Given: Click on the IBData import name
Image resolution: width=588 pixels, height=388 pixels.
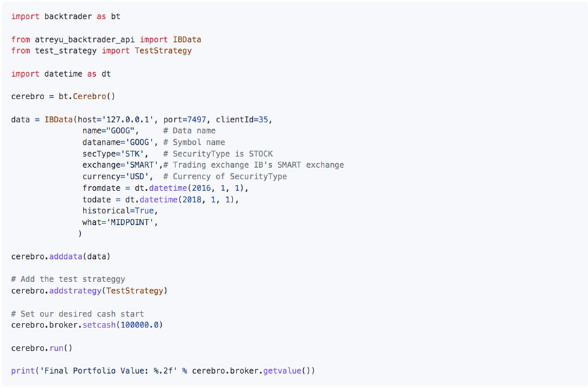Looking at the screenshot, I should click(x=187, y=39).
